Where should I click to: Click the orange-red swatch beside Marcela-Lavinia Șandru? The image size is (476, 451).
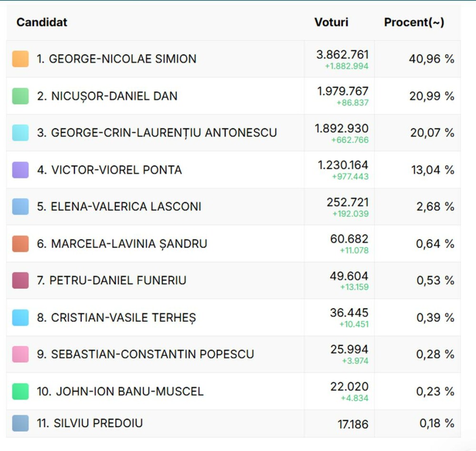point(20,243)
